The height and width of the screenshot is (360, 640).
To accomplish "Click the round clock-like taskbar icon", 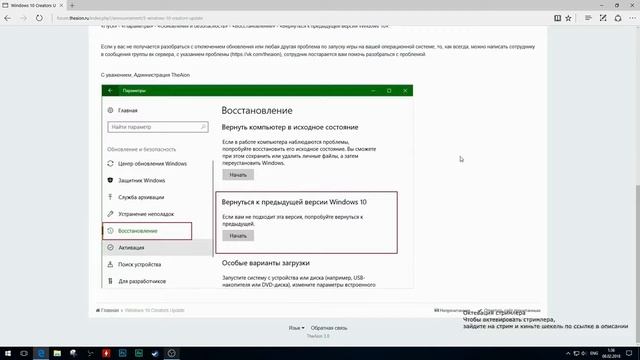I will pos(171,353).
